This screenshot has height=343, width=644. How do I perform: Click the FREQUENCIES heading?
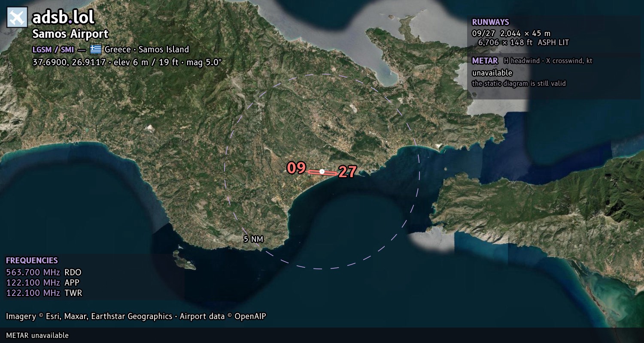pos(32,261)
